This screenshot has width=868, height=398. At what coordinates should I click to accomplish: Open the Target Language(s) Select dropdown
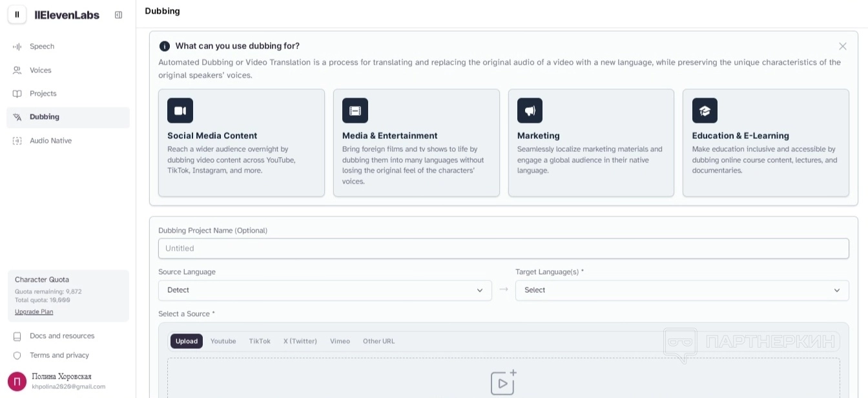coord(681,290)
